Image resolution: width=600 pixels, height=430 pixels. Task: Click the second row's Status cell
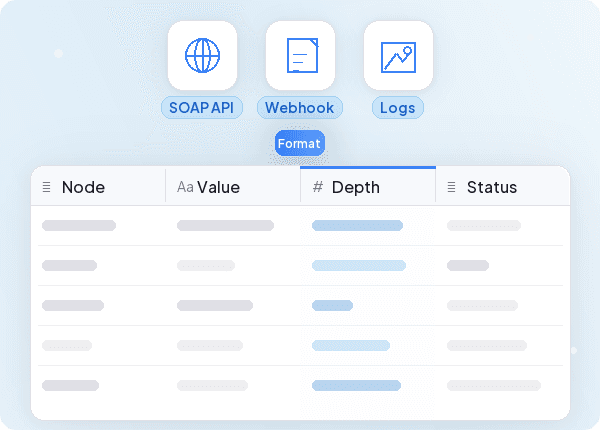(468, 265)
